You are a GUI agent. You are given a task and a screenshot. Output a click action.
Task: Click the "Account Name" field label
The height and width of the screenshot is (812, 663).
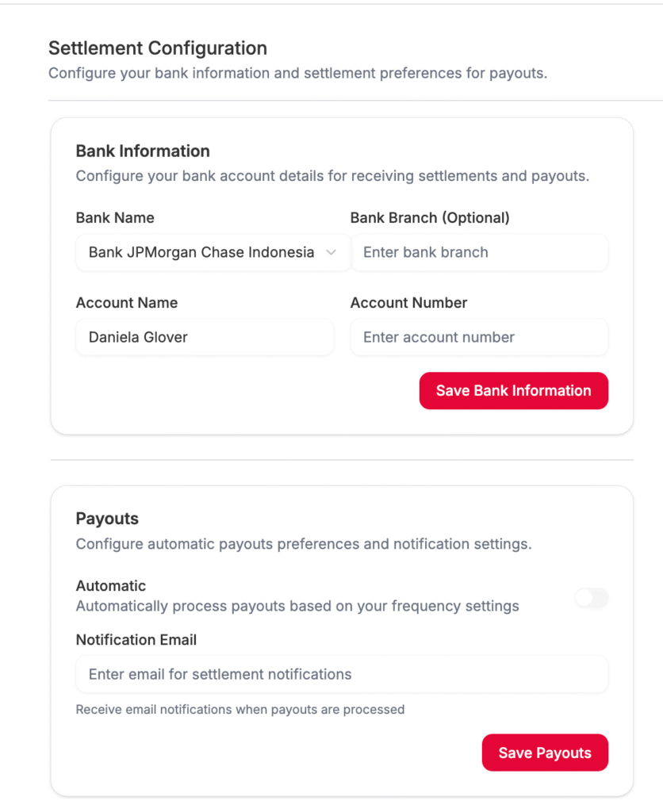127,302
